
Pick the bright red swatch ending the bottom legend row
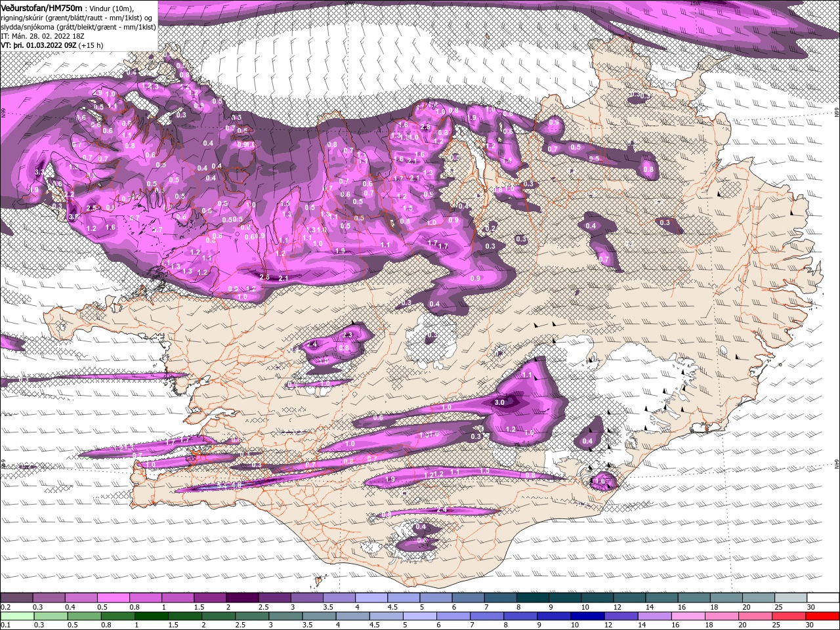pos(822,616)
